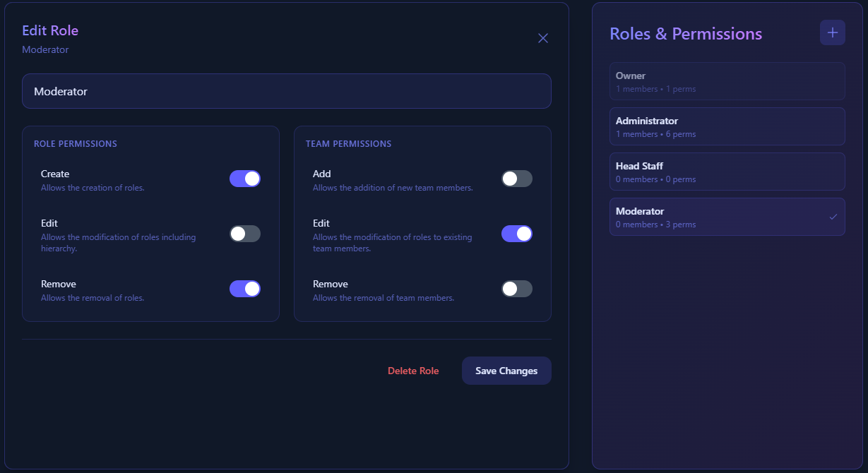
Task: Turn off the Team Permissions Edit switch
Action: click(517, 234)
